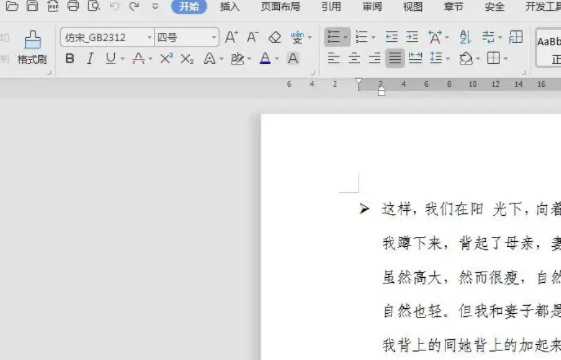Toggle bold formatting
This screenshot has height=360, width=561.
(70, 58)
